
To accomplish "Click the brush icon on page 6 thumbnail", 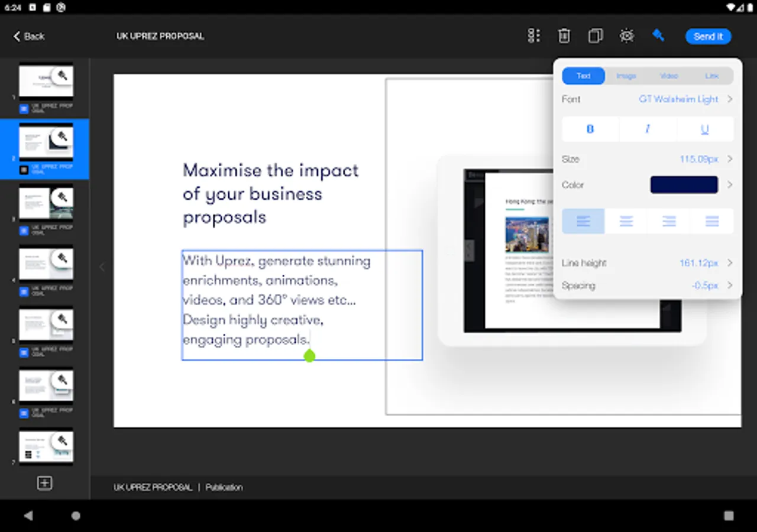I will (x=62, y=380).
